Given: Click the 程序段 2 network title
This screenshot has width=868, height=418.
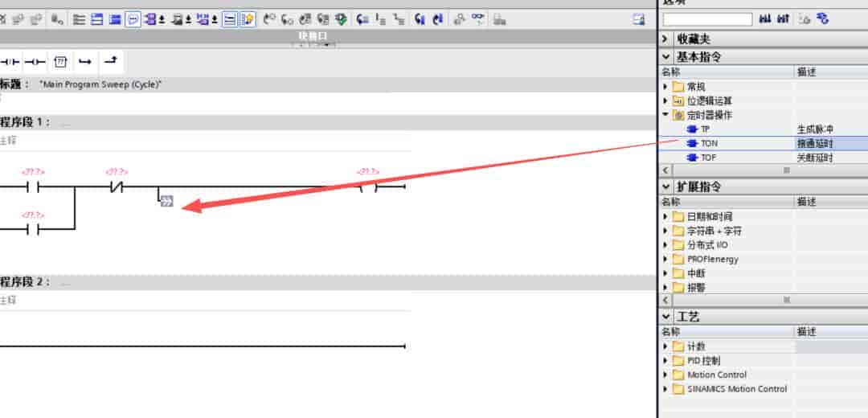Looking at the screenshot, I should tap(26, 282).
